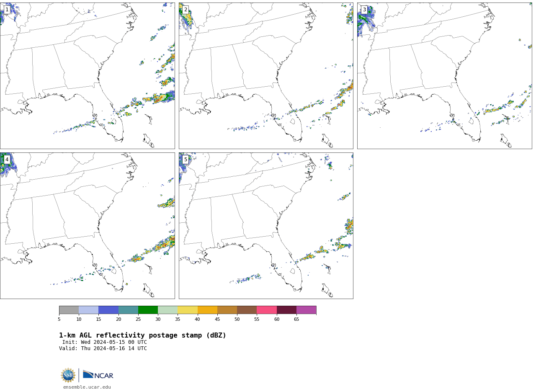Click the teal 20-25 dBZ swatch
Screen dimensions: 536x392
click(128, 310)
